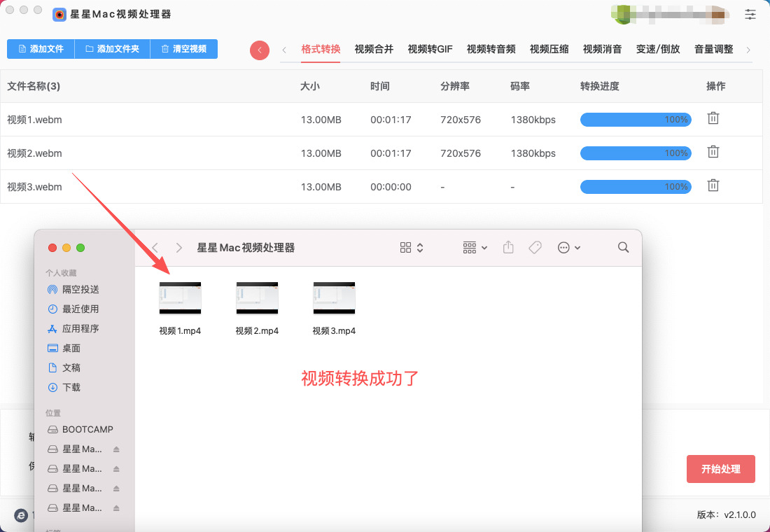This screenshot has height=532, width=770.
Task: Open the 视频2.mp4 thumbnail in Finder
Action: pyautogui.click(x=257, y=298)
